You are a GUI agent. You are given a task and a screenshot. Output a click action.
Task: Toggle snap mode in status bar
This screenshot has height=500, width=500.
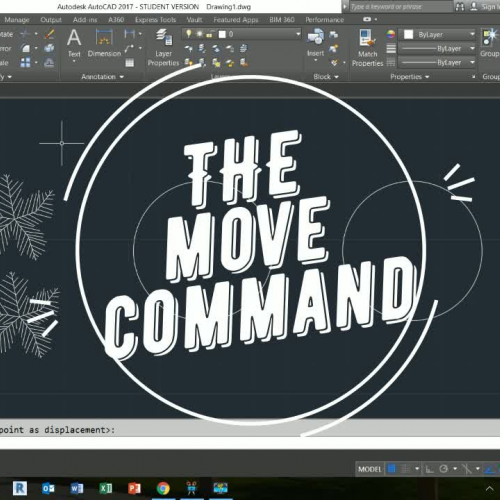point(406,469)
